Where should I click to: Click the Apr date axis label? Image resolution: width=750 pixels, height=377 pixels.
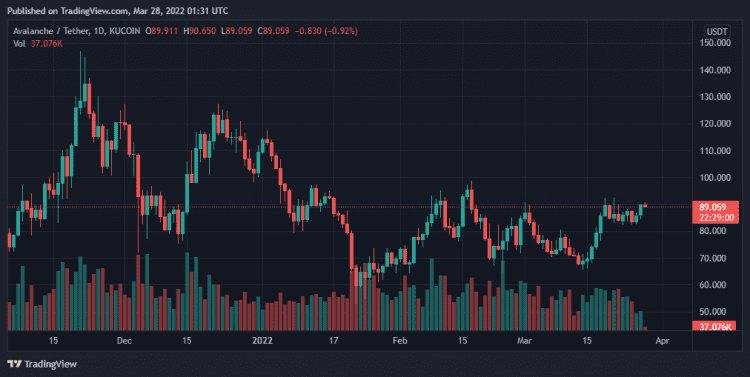click(x=662, y=341)
